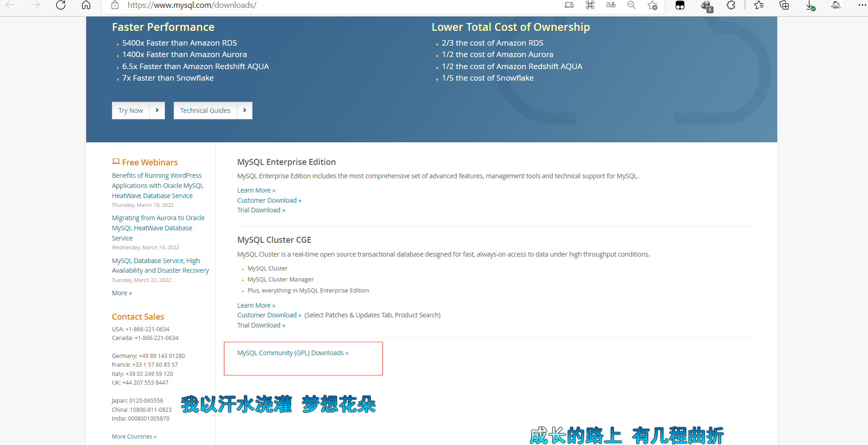Open the Contact Sales heading link
Image resolution: width=868 pixels, height=445 pixels.
[138, 317]
